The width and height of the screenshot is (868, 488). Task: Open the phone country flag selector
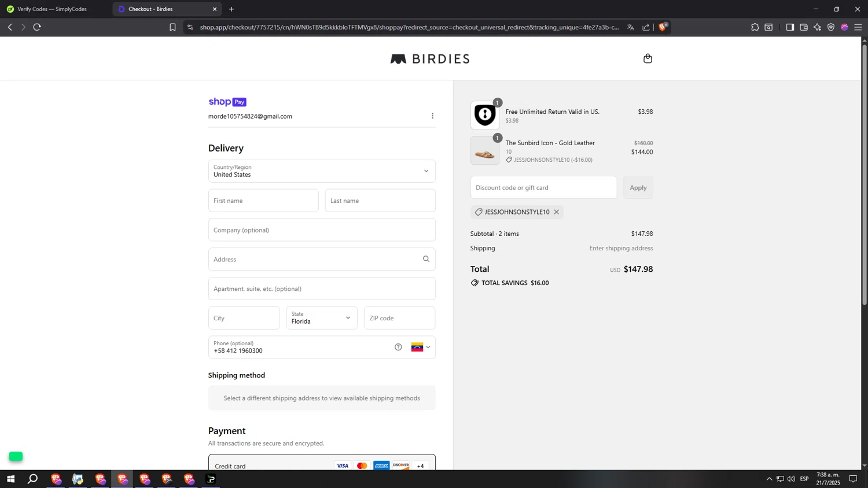tap(421, 347)
